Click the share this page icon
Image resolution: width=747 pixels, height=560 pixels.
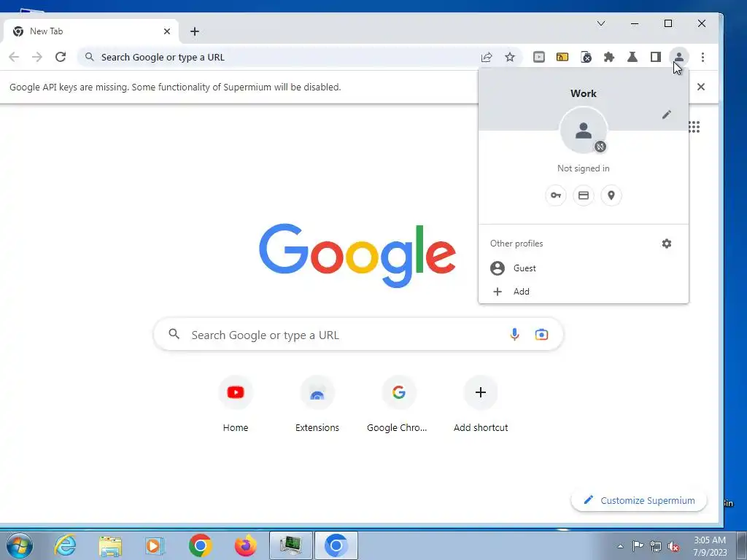[x=487, y=57]
